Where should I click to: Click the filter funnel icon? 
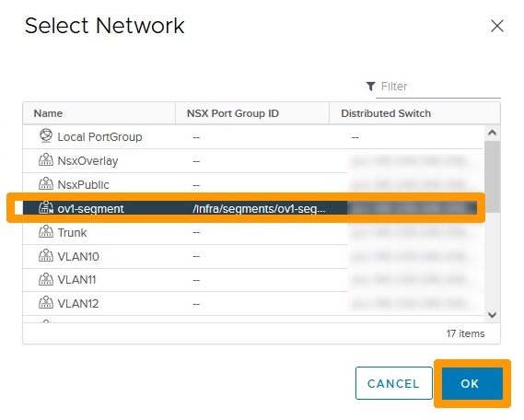click(x=370, y=87)
